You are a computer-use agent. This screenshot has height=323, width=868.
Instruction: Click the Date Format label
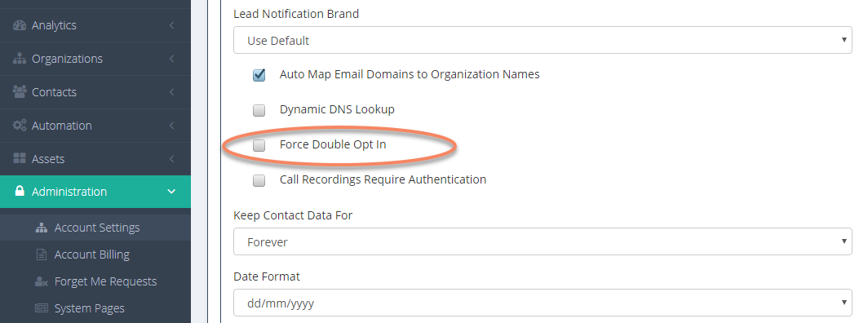(267, 277)
